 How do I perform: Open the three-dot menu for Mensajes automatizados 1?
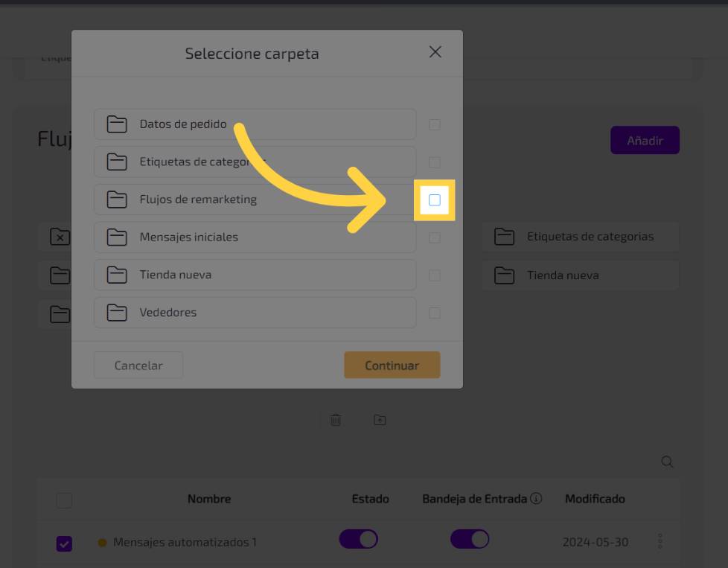[x=660, y=541]
